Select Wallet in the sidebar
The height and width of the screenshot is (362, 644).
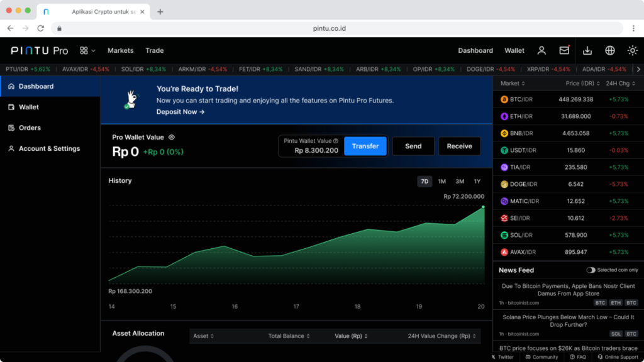pyautogui.click(x=50, y=107)
